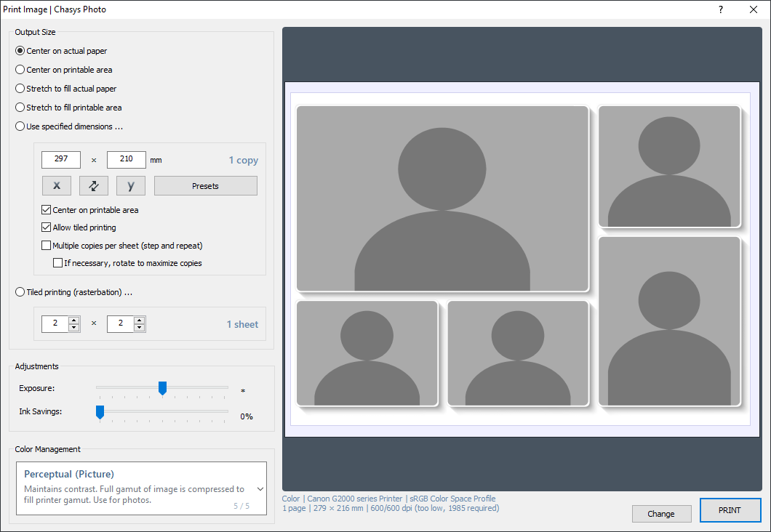This screenshot has width=771, height=532.
Task: Enable Multiple copies per sheet checkbox
Action: click(47, 246)
